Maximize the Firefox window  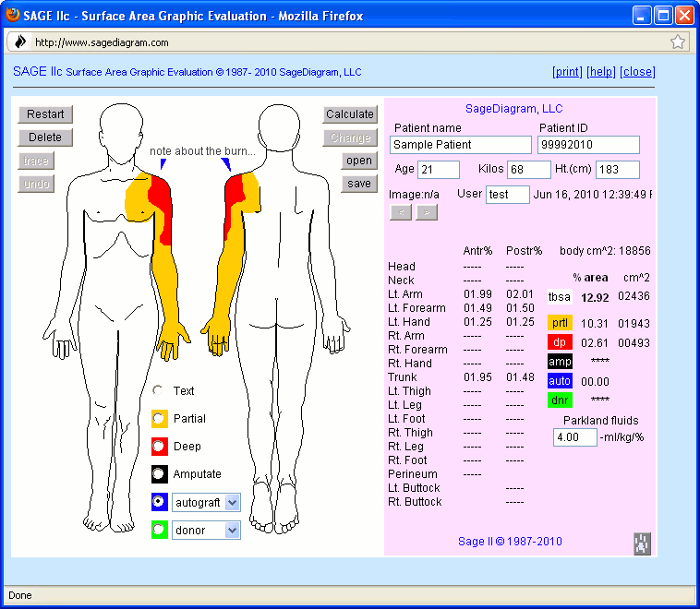663,16
